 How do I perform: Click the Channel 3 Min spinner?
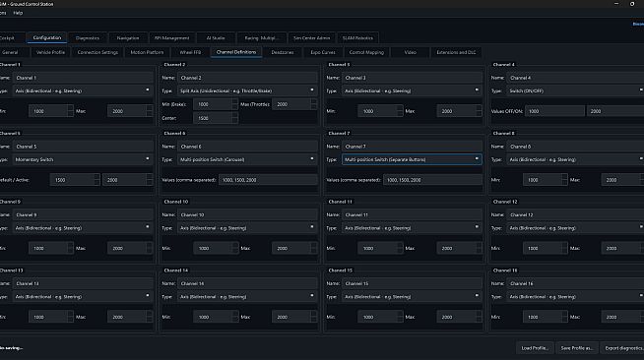(x=380, y=111)
